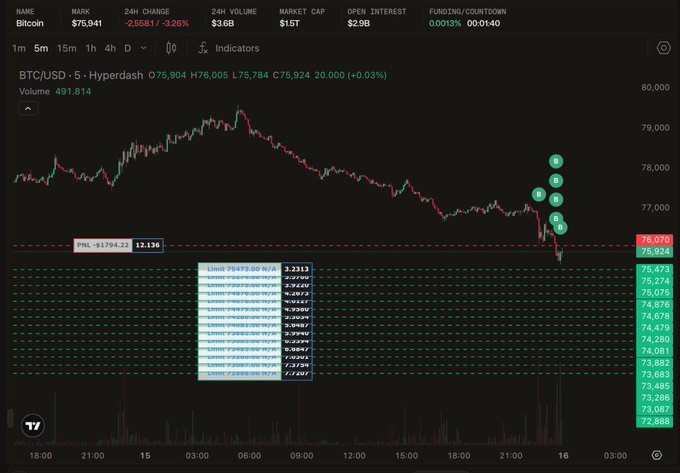This screenshot has width=680, height=473.
Task: Click the BTC/USD · 5 · Hyperdash title
Action: [81, 75]
